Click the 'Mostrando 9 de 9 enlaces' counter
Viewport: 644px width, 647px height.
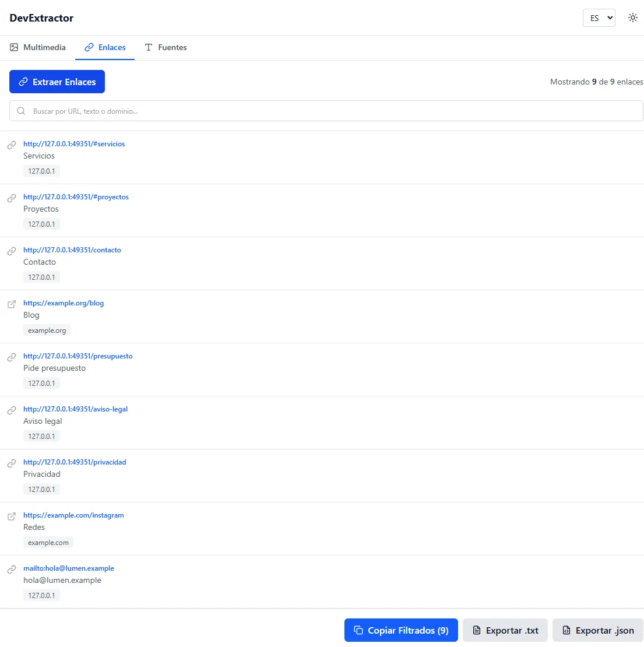click(597, 82)
